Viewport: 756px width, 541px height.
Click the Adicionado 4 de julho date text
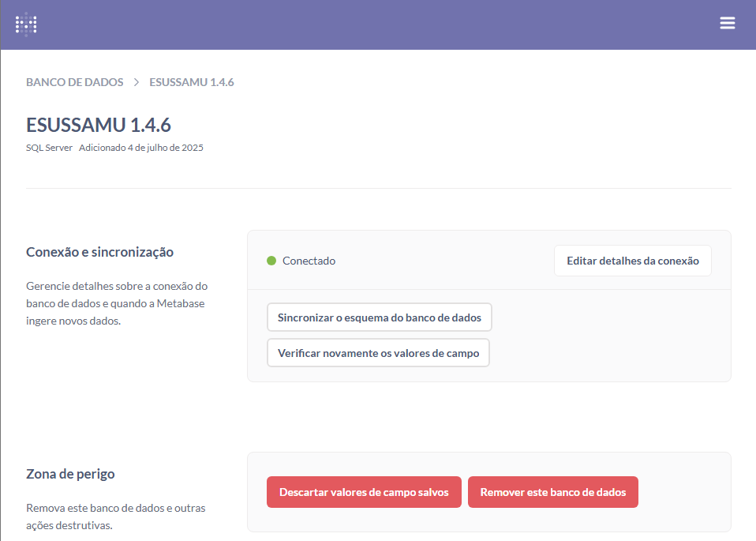141,148
